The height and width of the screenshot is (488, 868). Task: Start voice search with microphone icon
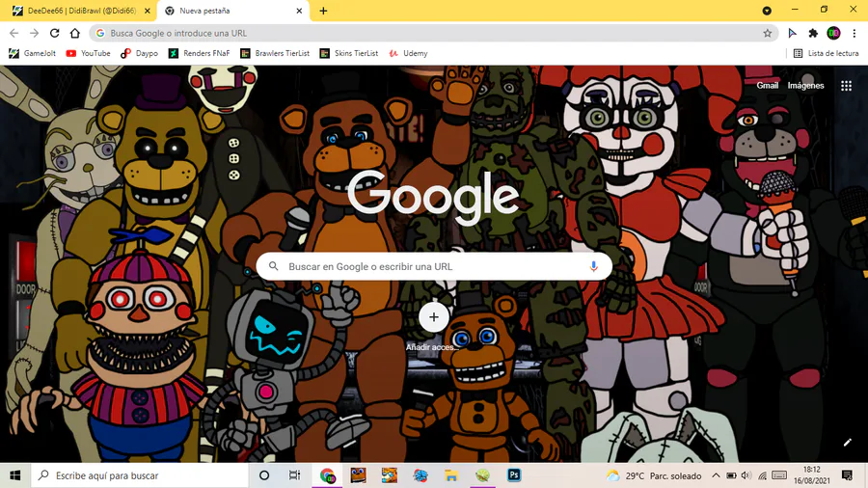(x=593, y=266)
